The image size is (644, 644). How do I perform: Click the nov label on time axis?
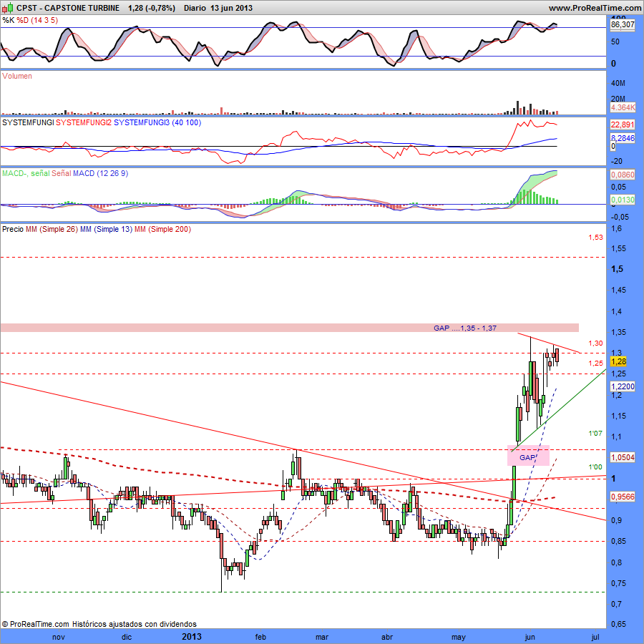click(59, 637)
